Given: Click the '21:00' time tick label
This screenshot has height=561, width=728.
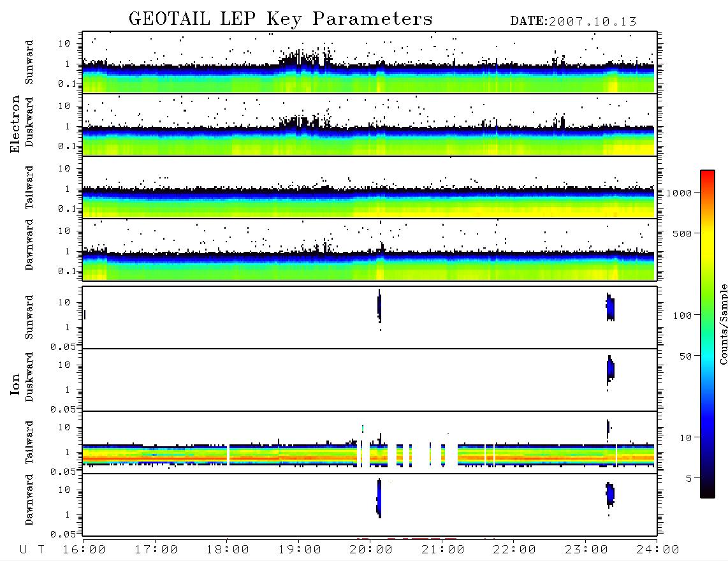Looking at the screenshot, I should (443, 550).
